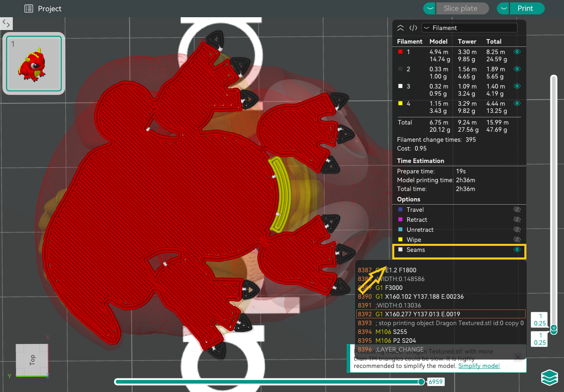Dismiss the simplify model notification
This screenshot has width=564, height=392.
coord(518,357)
